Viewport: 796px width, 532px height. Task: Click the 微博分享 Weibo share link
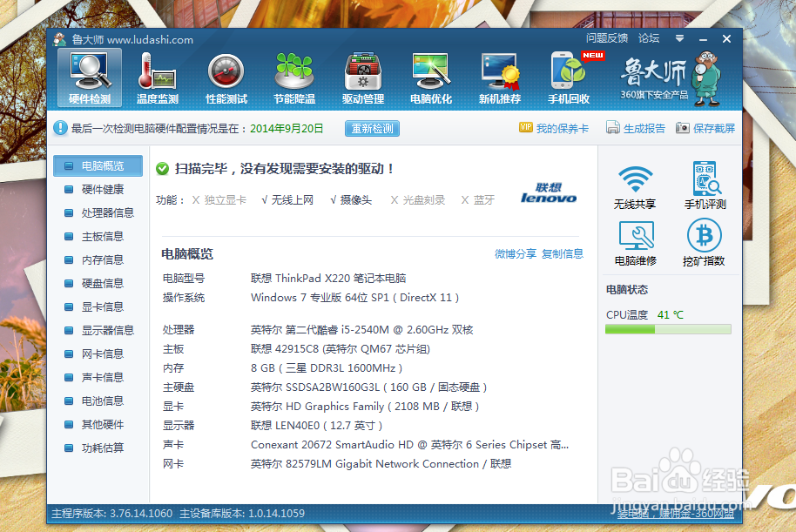click(516, 254)
